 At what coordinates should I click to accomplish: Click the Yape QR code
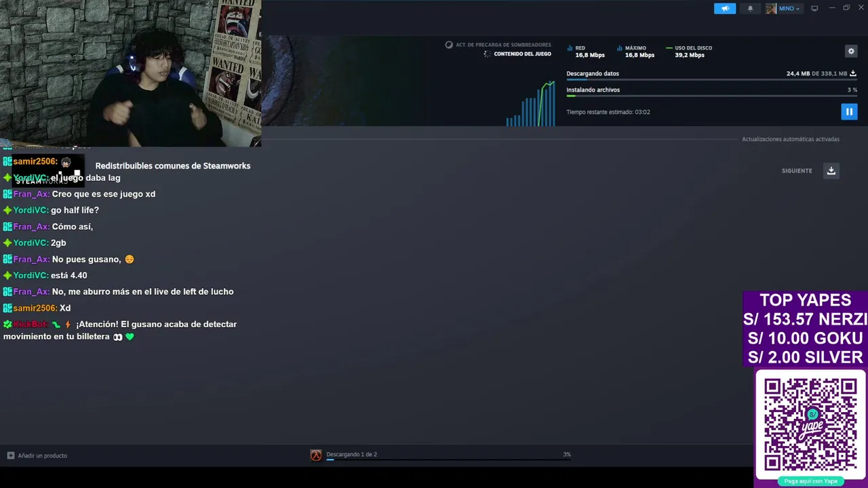pyautogui.click(x=810, y=425)
